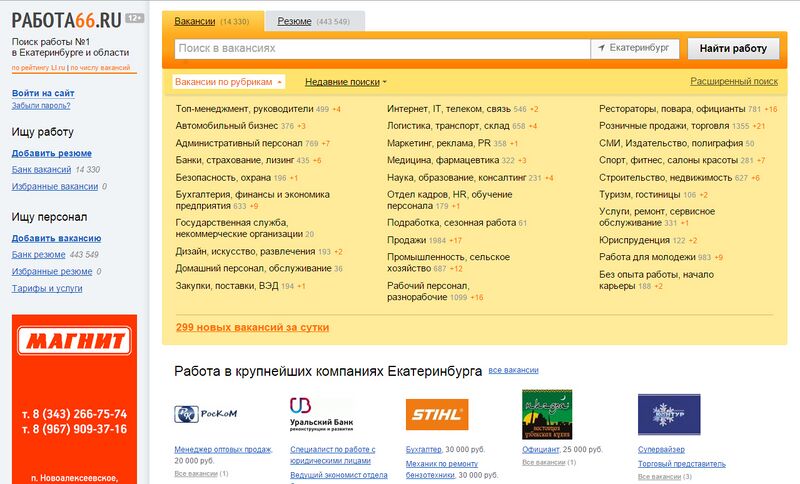Open Туризм, гостиницы category
This screenshot has height=484, width=800.
[x=639, y=194]
